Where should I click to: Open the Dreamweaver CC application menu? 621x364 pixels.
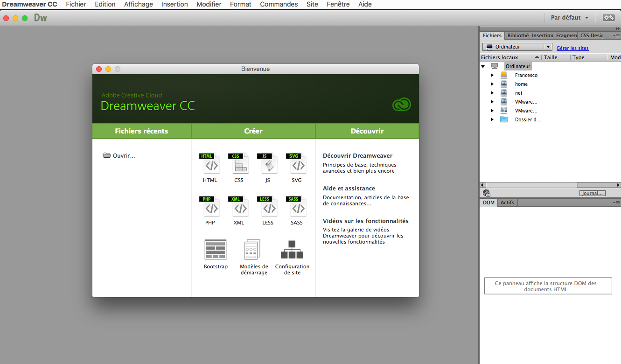coord(30,4)
